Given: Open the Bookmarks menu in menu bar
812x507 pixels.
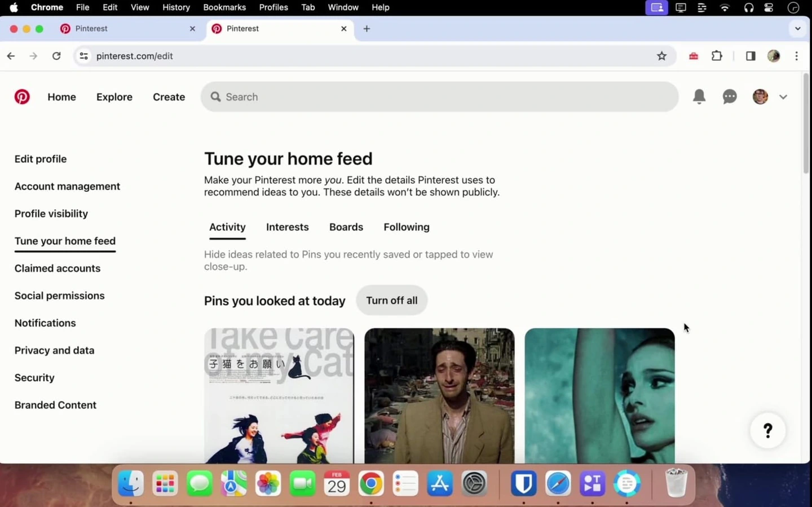Looking at the screenshot, I should tap(224, 7).
